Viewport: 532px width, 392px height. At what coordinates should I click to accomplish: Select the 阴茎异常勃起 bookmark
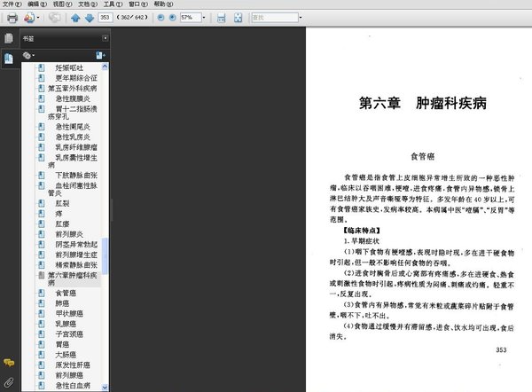pyautogui.click(x=76, y=245)
